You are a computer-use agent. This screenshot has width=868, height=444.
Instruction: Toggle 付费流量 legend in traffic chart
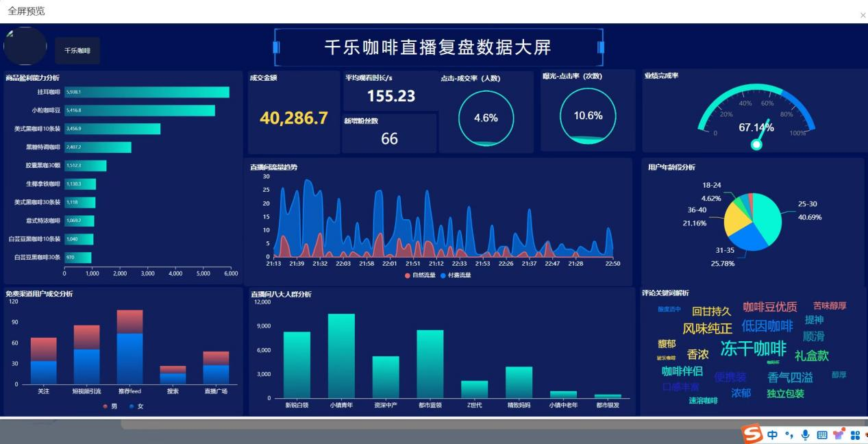pos(455,275)
